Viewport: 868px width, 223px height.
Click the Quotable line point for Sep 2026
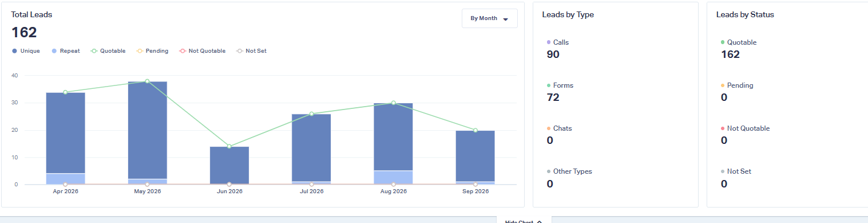(x=475, y=131)
